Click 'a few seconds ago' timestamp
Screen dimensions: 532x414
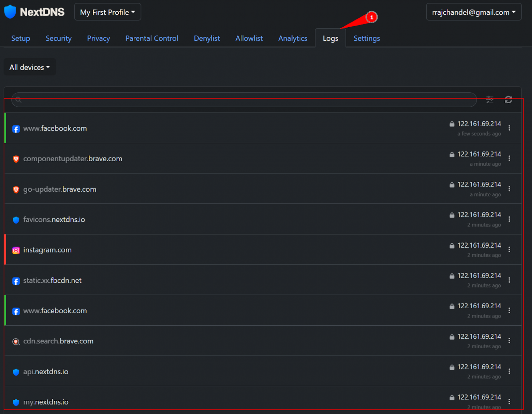tap(479, 134)
